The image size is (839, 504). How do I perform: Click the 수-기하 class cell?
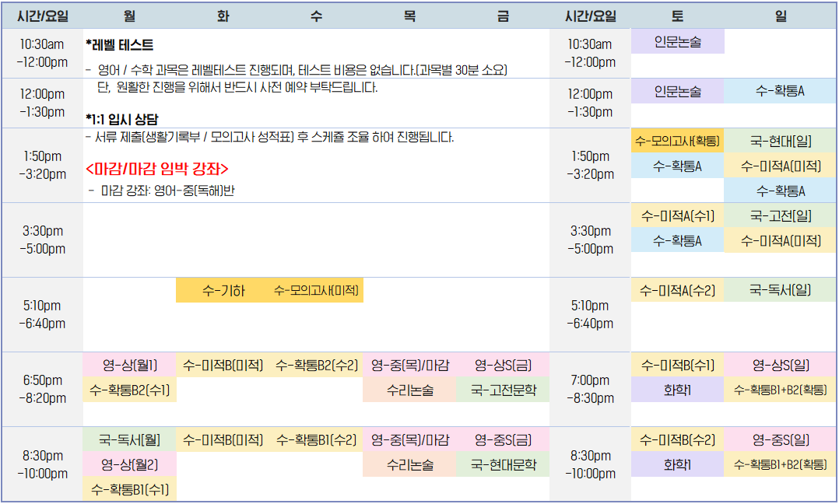pos(223,291)
